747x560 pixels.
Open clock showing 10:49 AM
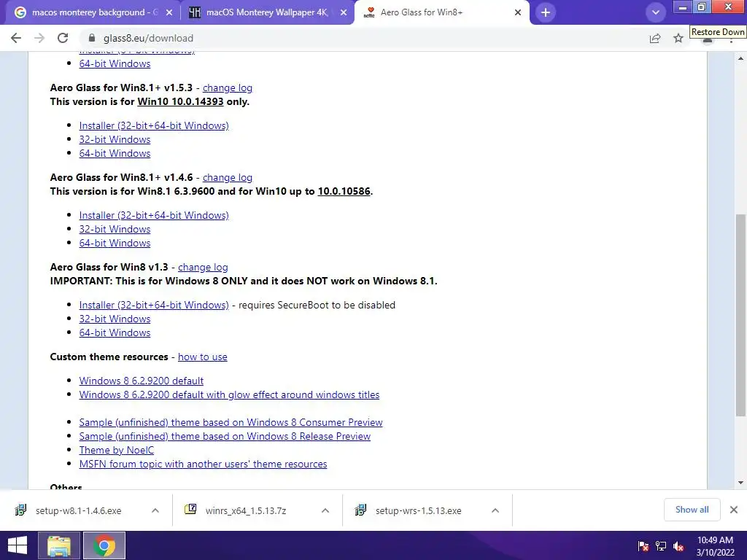[715, 545]
